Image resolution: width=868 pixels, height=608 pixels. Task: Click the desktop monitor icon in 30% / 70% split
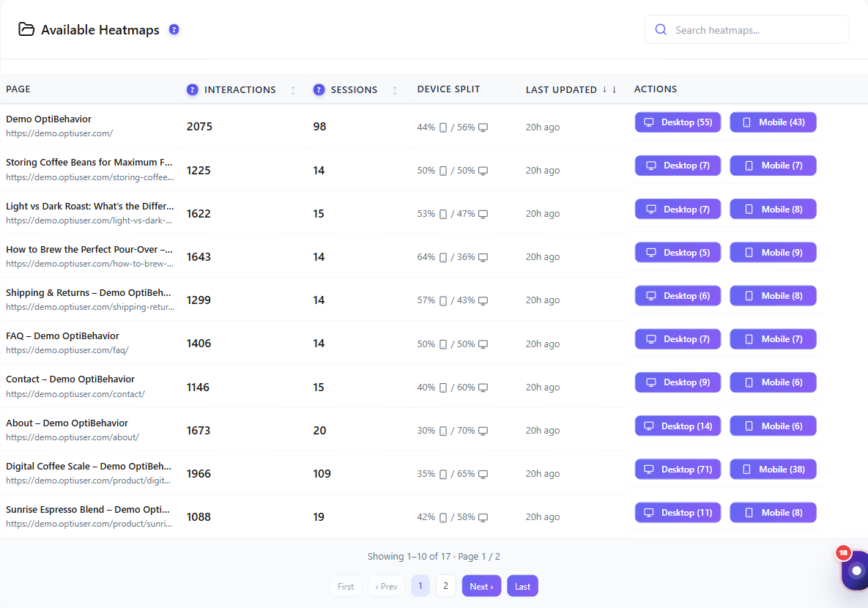(483, 430)
